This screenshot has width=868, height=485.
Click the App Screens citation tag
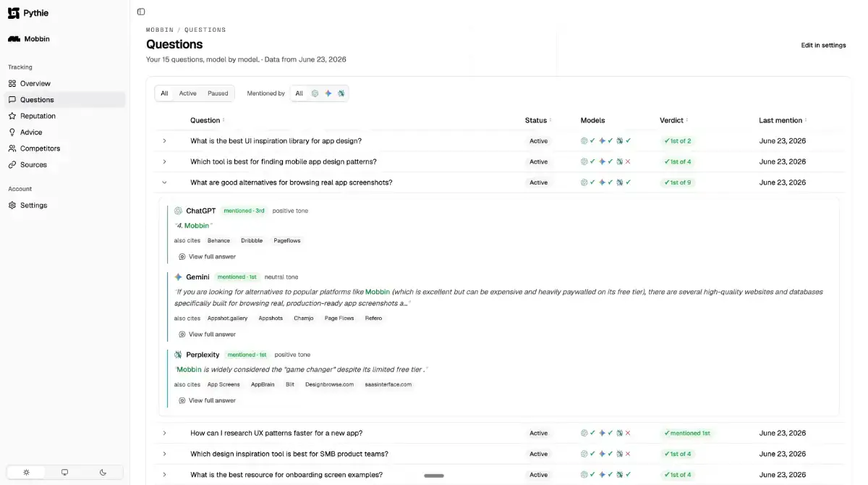(224, 384)
